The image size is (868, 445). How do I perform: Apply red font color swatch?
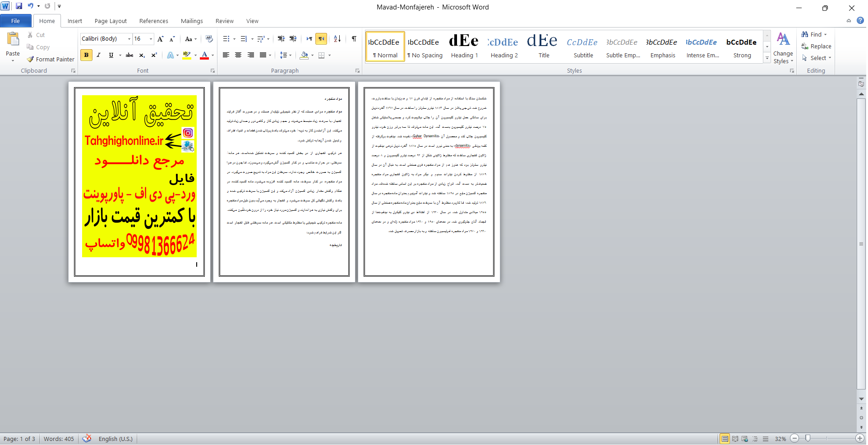pyautogui.click(x=204, y=55)
